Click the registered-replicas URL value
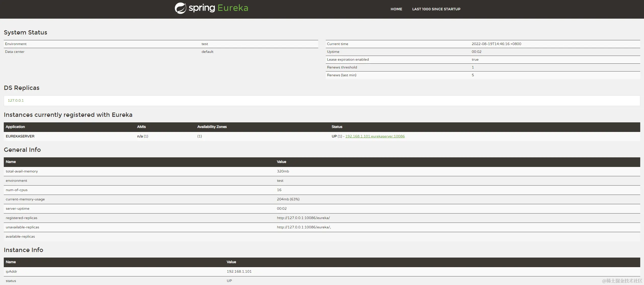 (x=303, y=218)
